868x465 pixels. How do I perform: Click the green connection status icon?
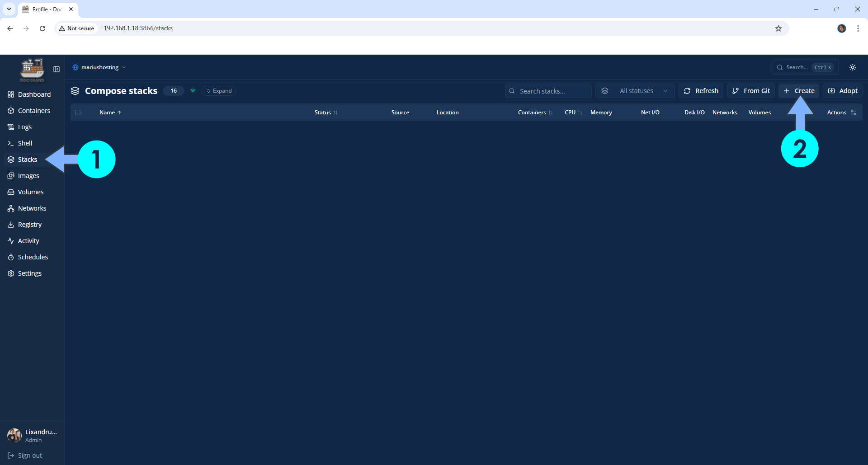pos(193,90)
